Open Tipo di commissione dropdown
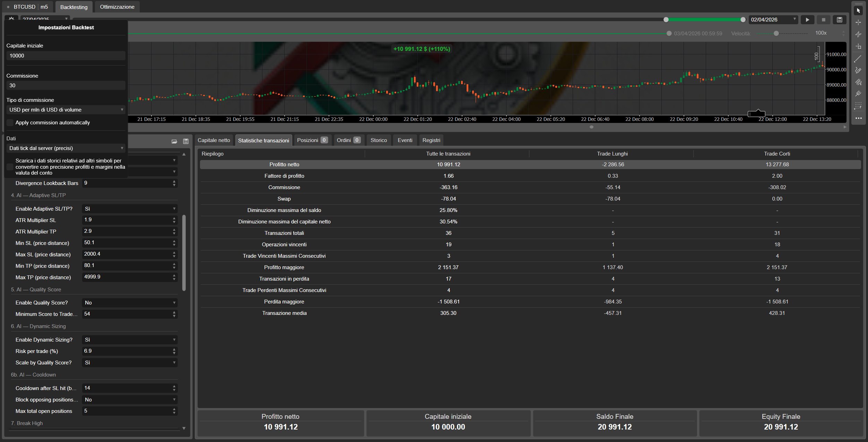Image resolution: width=868 pixels, height=442 pixels. 66,110
